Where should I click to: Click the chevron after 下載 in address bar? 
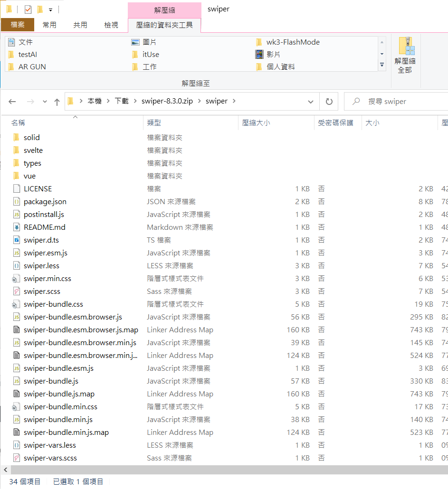click(x=135, y=101)
